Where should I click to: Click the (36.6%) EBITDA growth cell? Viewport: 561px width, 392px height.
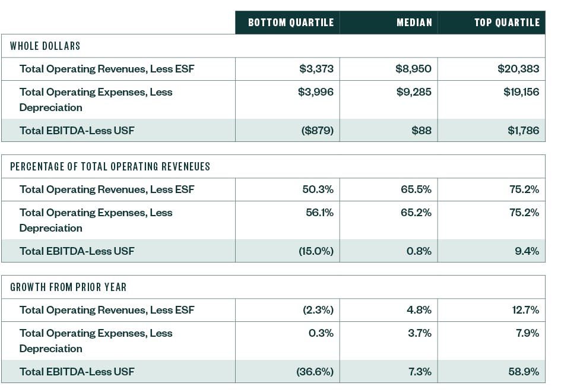315,372
